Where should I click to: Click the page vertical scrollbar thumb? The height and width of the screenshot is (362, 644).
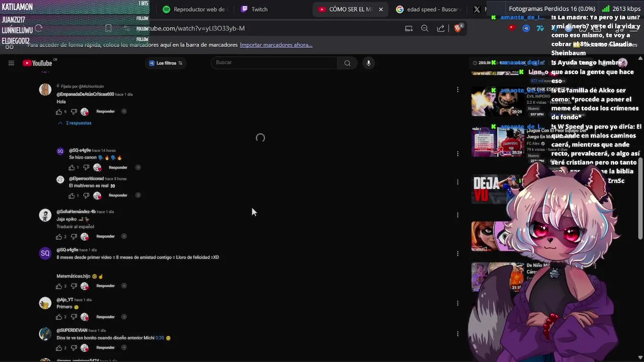pos(640,199)
